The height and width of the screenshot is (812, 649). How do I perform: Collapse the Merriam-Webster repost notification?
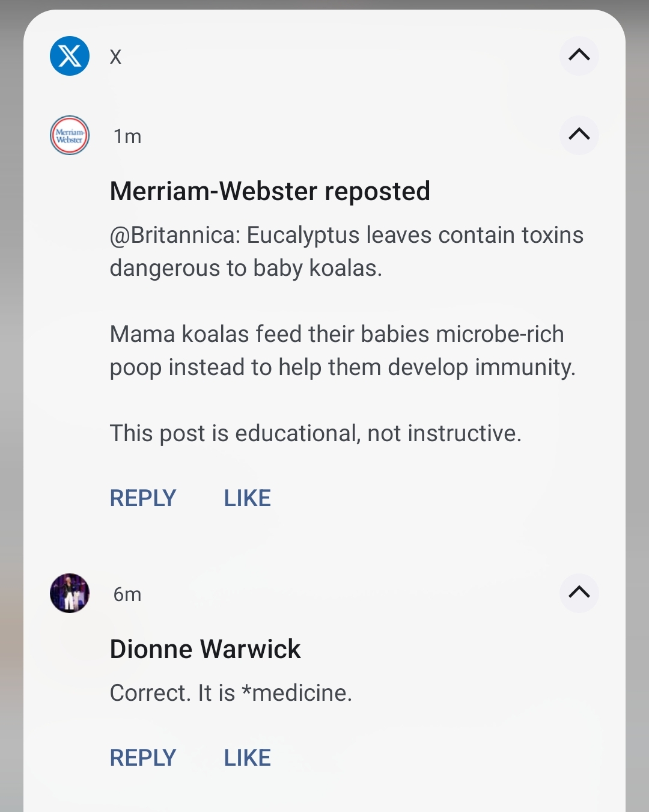pos(579,134)
